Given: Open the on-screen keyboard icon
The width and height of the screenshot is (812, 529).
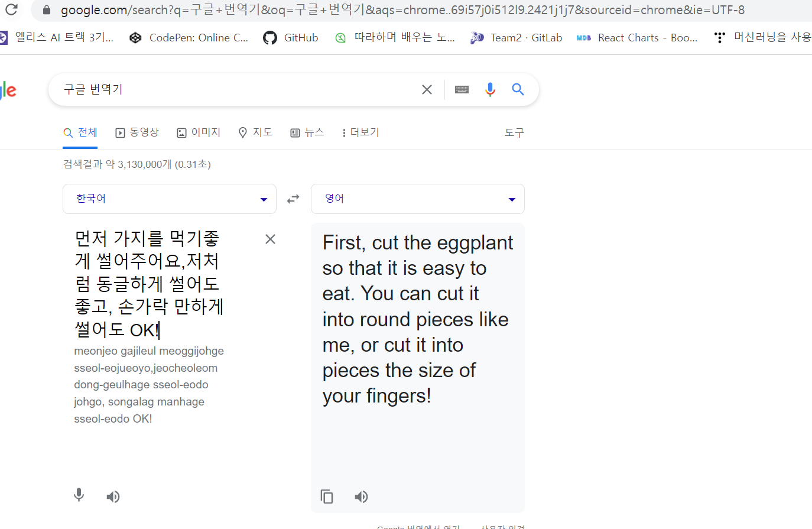Looking at the screenshot, I should coord(462,89).
